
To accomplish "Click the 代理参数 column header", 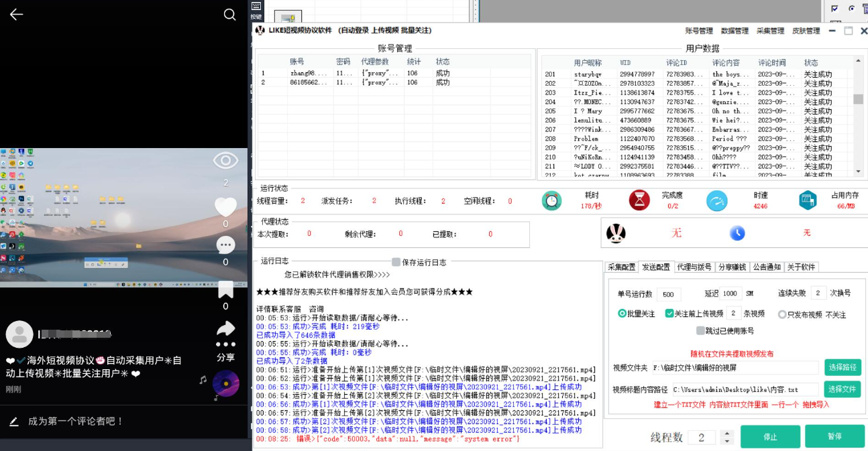I will (375, 62).
